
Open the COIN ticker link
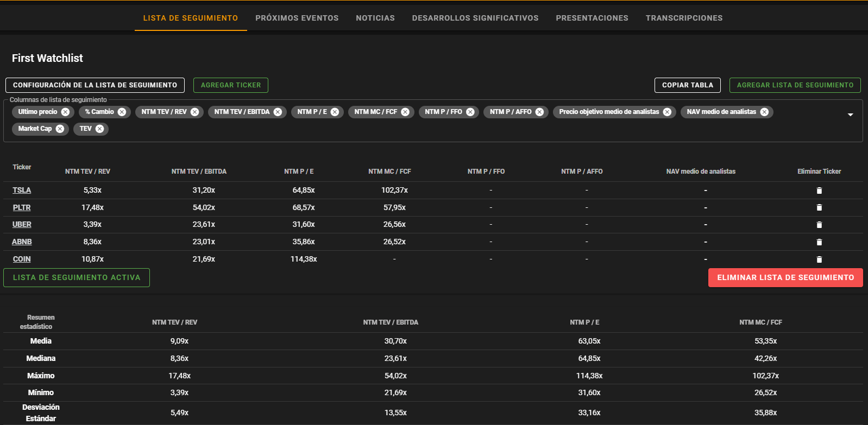[x=22, y=259]
